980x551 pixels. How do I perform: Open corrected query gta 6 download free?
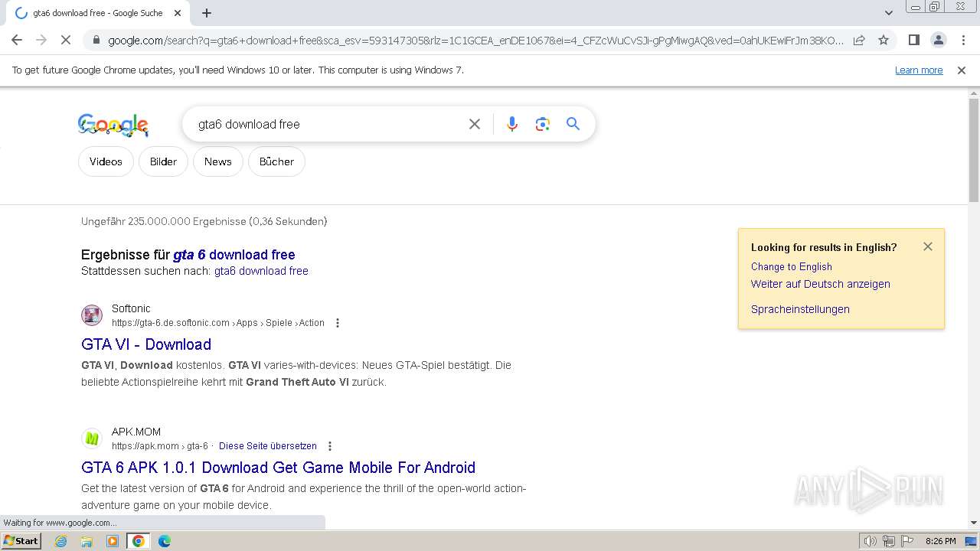[234, 255]
